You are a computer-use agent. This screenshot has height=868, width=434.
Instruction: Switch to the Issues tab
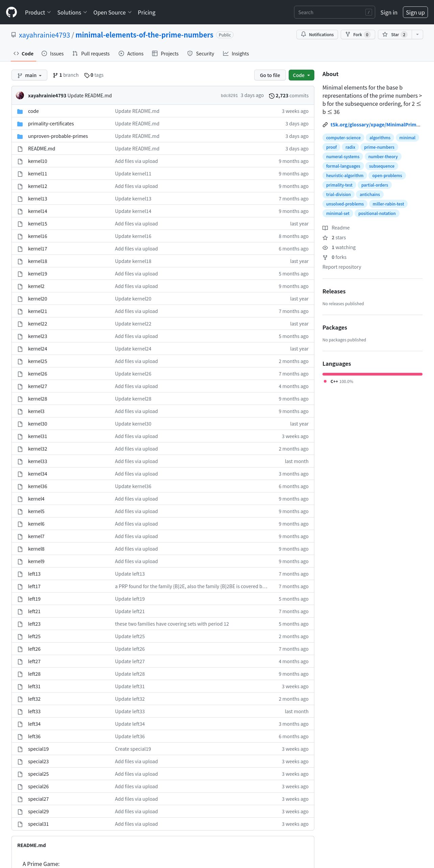tap(53, 53)
